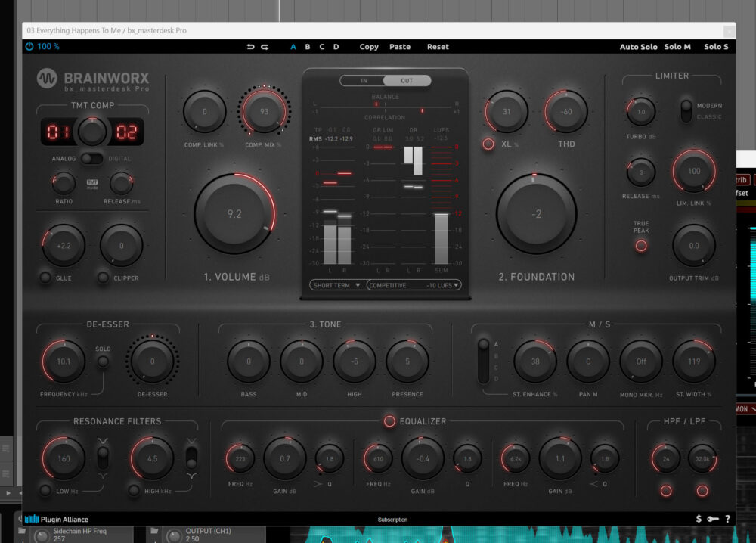This screenshot has width=756, height=543.
Task: Click the Lim. Link knob
Action: click(x=694, y=171)
